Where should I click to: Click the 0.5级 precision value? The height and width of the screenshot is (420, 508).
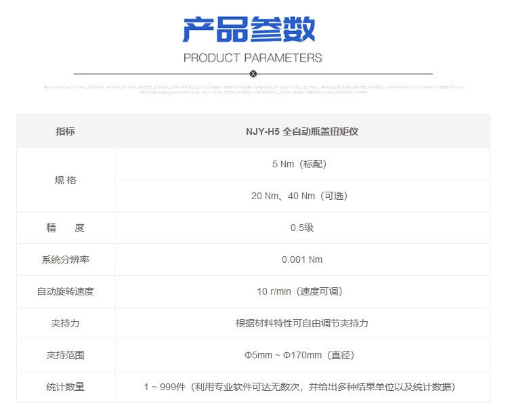coord(302,228)
